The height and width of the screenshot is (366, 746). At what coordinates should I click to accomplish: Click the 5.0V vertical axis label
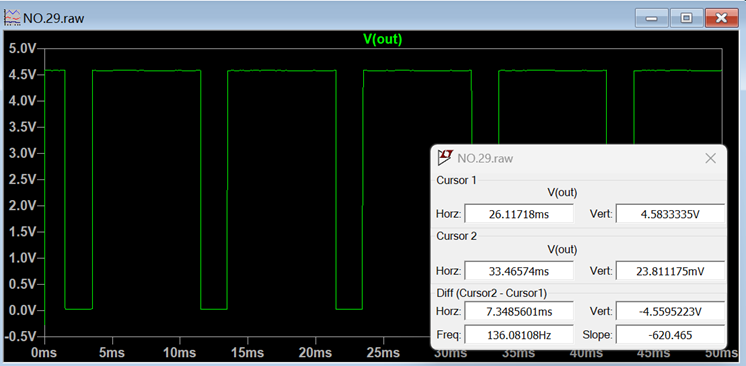(23, 49)
